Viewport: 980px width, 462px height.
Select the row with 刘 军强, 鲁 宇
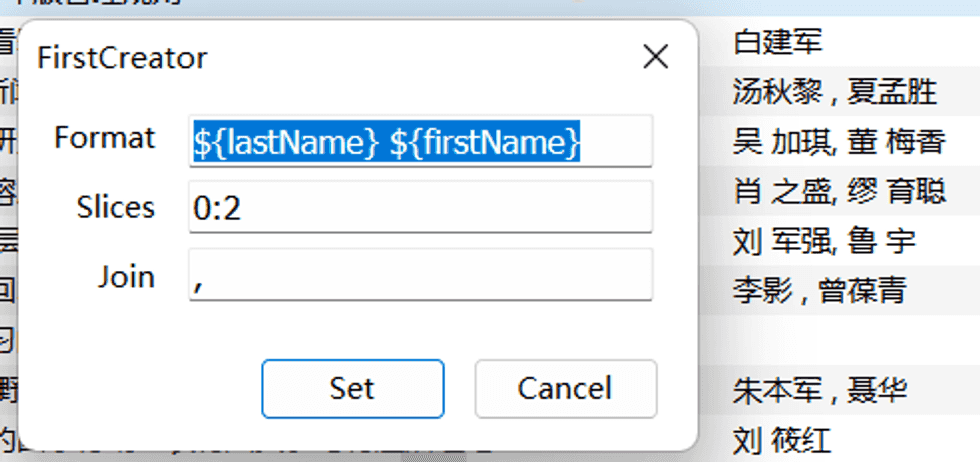coord(824,241)
